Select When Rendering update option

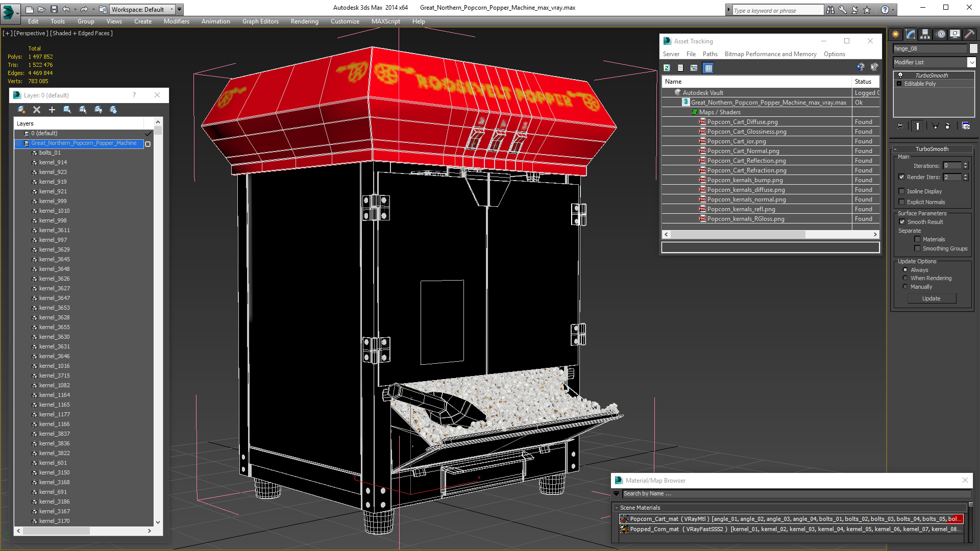(x=905, y=278)
